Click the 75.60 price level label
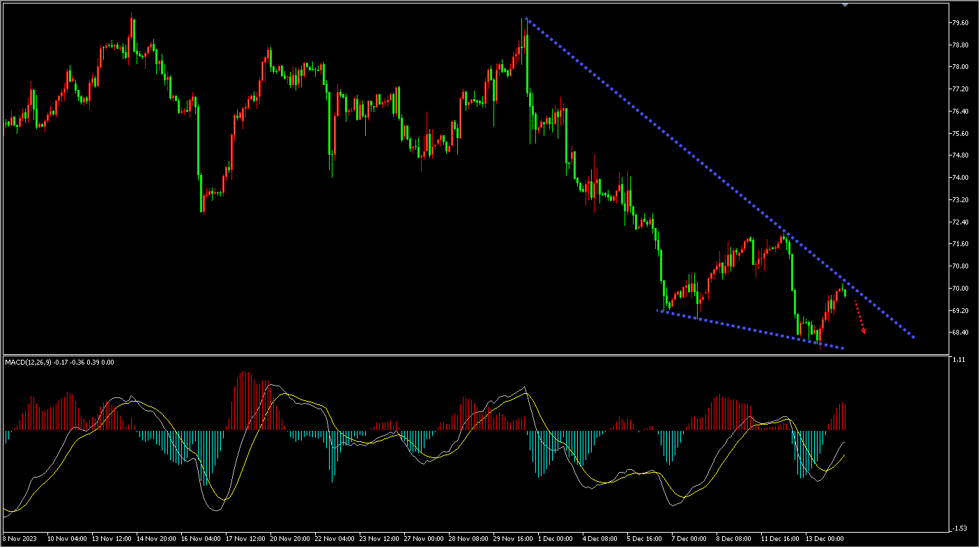The width and height of the screenshot is (980, 548). click(x=959, y=133)
